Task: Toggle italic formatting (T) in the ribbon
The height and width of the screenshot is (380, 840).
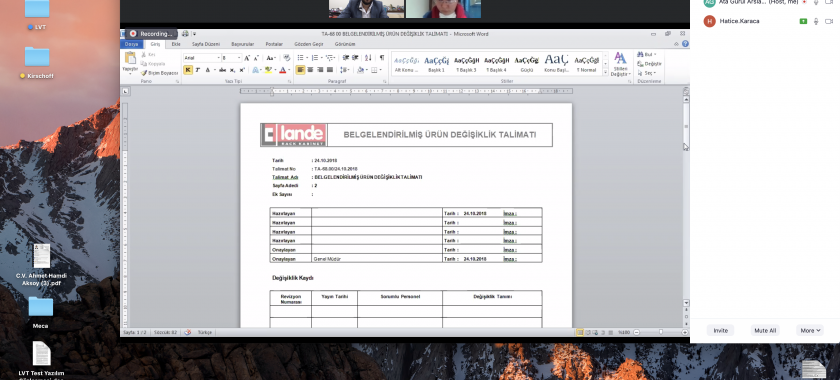Action: (x=198, y=70)
